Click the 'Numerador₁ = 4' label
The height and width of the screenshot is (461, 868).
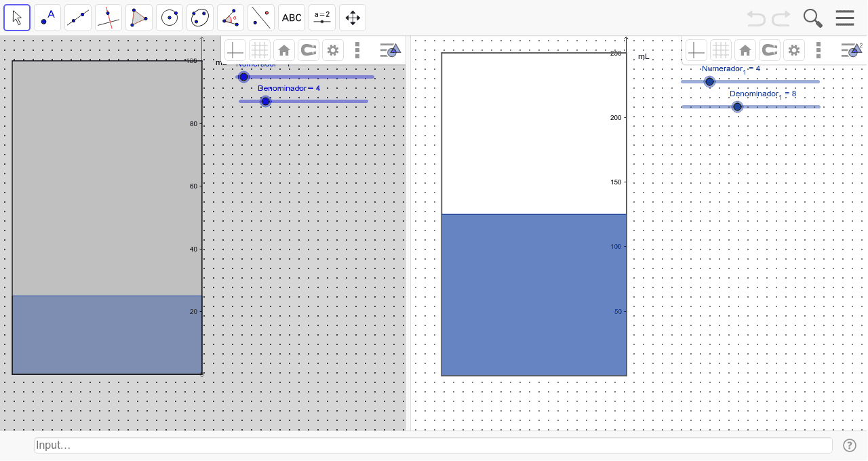point(731,69)
